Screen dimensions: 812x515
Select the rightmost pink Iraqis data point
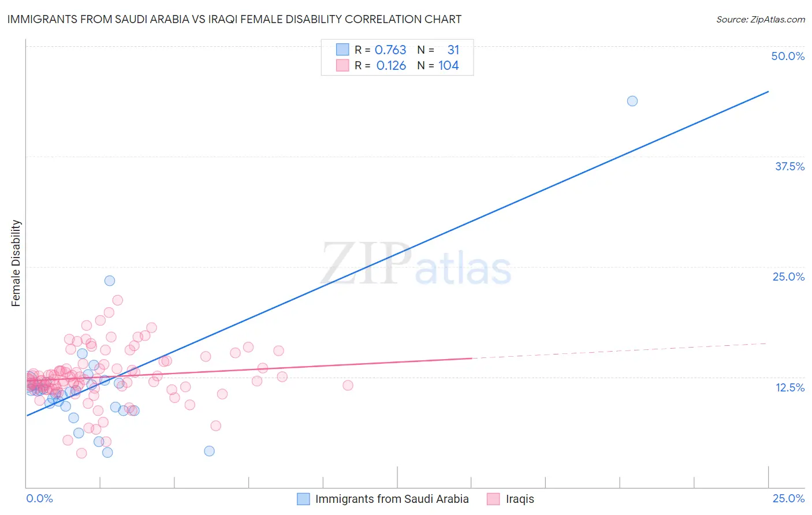[348, 385]
